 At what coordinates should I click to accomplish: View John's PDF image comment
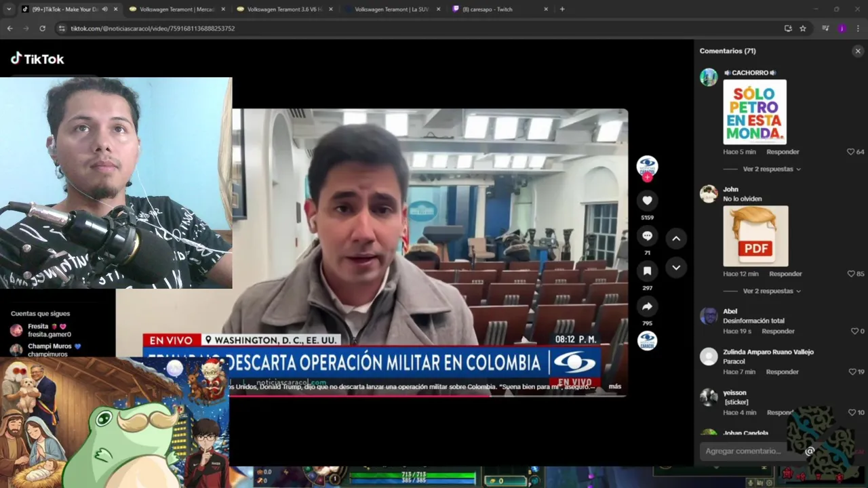(755, 236)
